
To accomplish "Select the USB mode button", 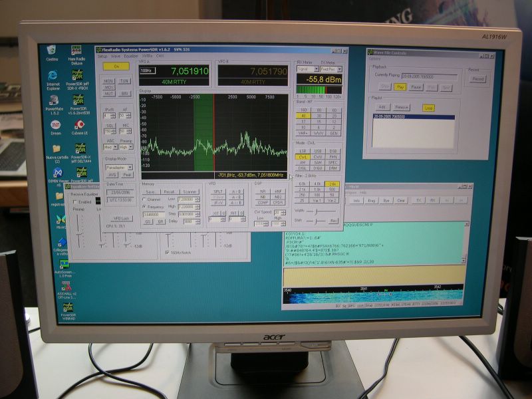I will [x=318, y=151].
